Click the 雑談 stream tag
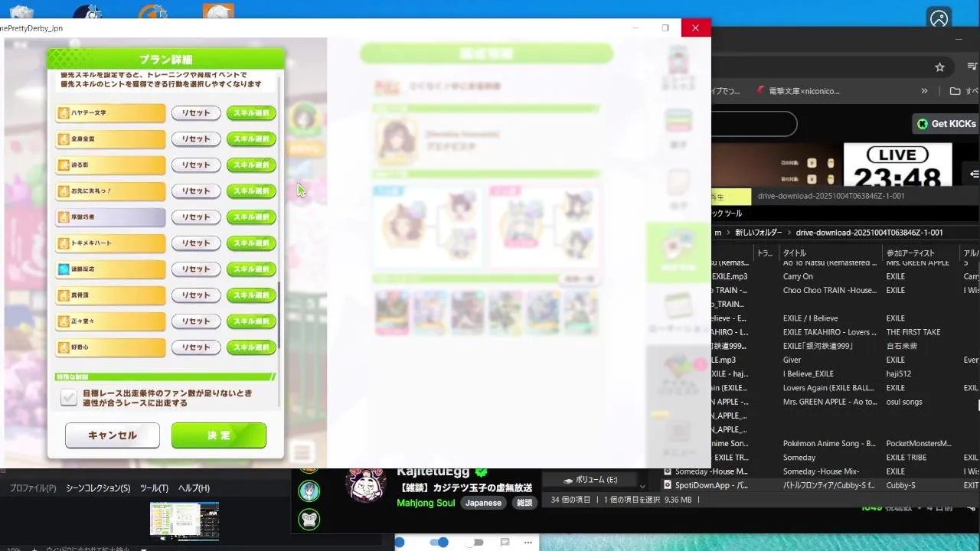This screenshot has width=980, height=551. [524, 503]
